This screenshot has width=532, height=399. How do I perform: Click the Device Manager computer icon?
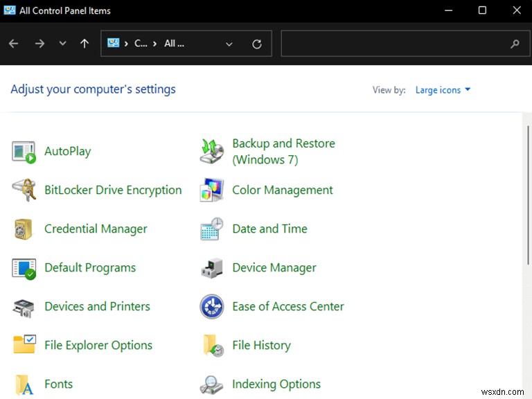(212, 268)
